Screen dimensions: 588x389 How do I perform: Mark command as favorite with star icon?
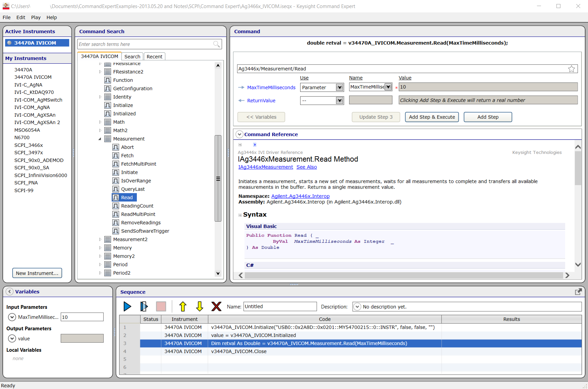572,69
